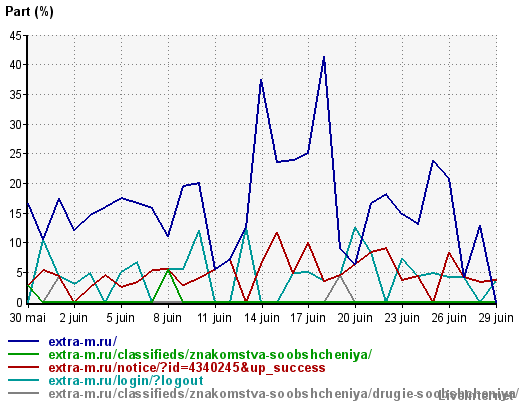The height and width of the screenshot is (405, 520).
Task: Click the red line peak near 15 juin
Action: point(277,233)
